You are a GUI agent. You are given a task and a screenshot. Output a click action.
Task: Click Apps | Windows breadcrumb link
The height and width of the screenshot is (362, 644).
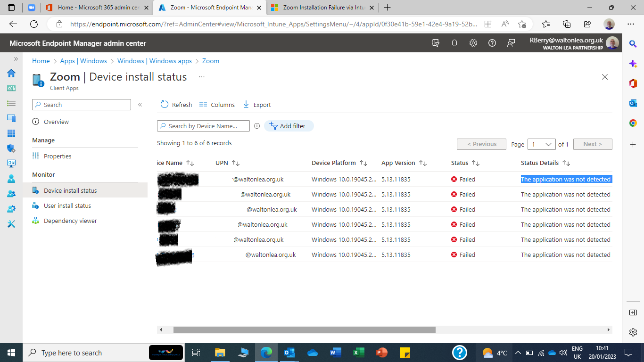[x=83, y=61]
